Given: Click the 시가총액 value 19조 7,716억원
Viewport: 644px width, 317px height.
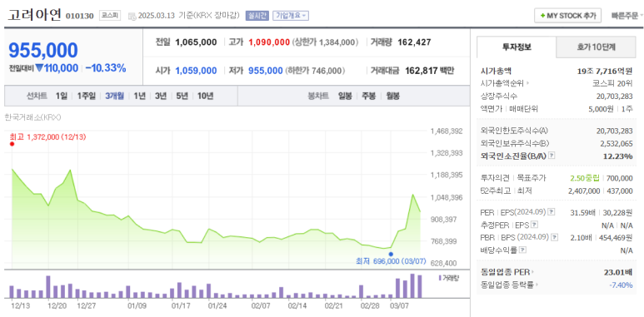Looking at the screenshot, I should pos(605,71).
